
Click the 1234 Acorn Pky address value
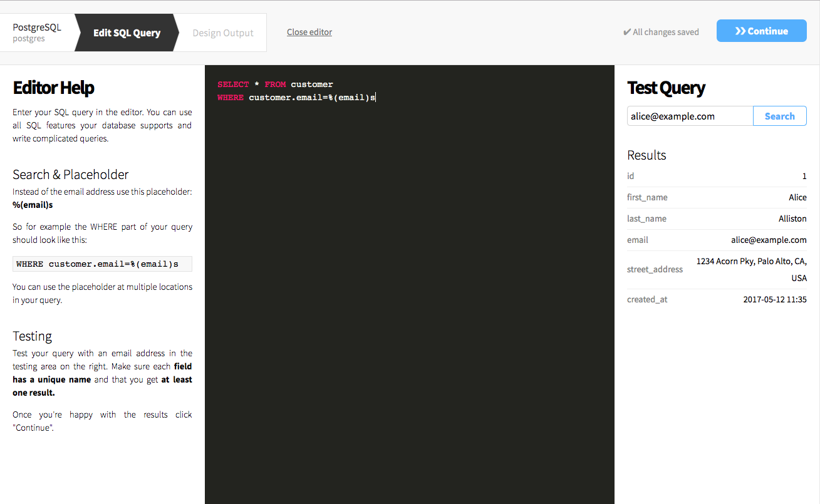coord(752,269)
